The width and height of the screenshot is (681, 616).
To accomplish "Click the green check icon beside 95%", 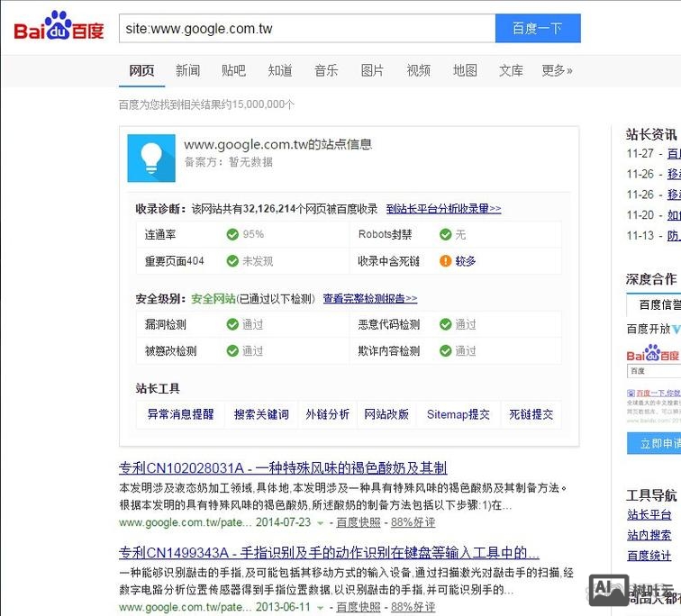I will (x=232, y=234).
